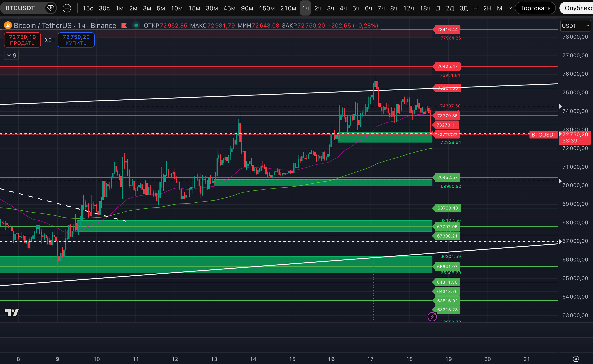This screenshot has width=593, height=364.
Task: Click the diamond icon beside BTCUSDT
Action: (50, 8)
